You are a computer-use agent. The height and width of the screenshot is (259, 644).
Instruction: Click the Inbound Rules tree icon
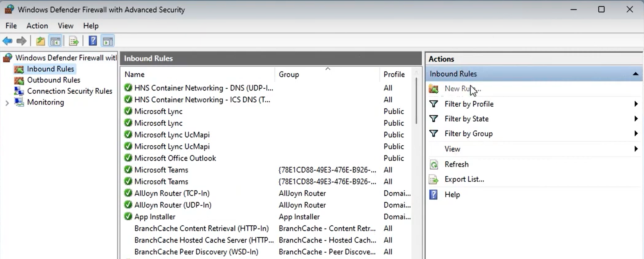coord(19,69)
